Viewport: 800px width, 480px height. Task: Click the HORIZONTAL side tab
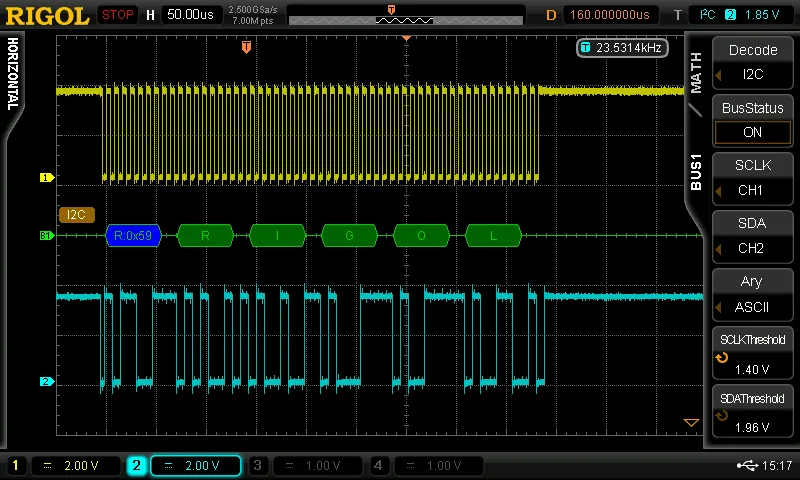13,74
